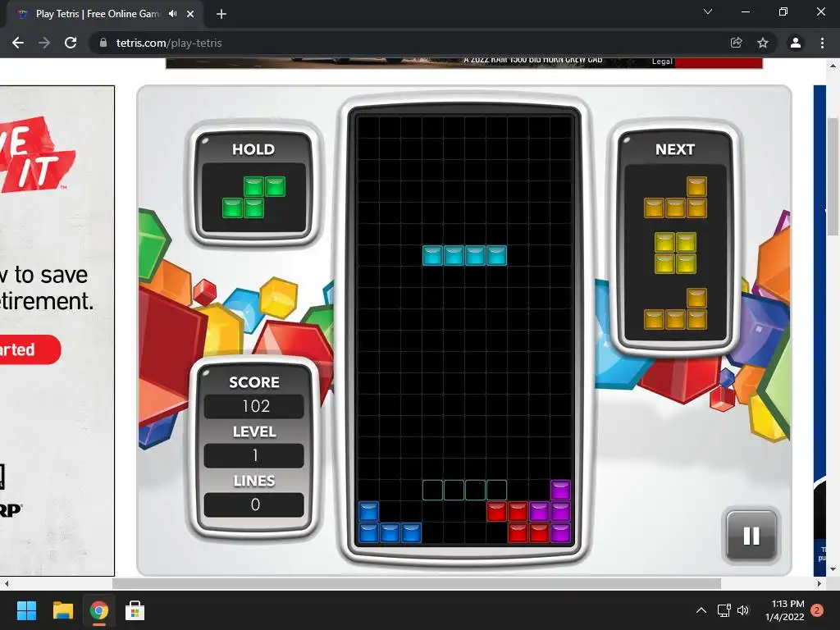Viewport: 840px width, 630px height.
Task: Go forward in browser history
Action: [x=44, y=43]
